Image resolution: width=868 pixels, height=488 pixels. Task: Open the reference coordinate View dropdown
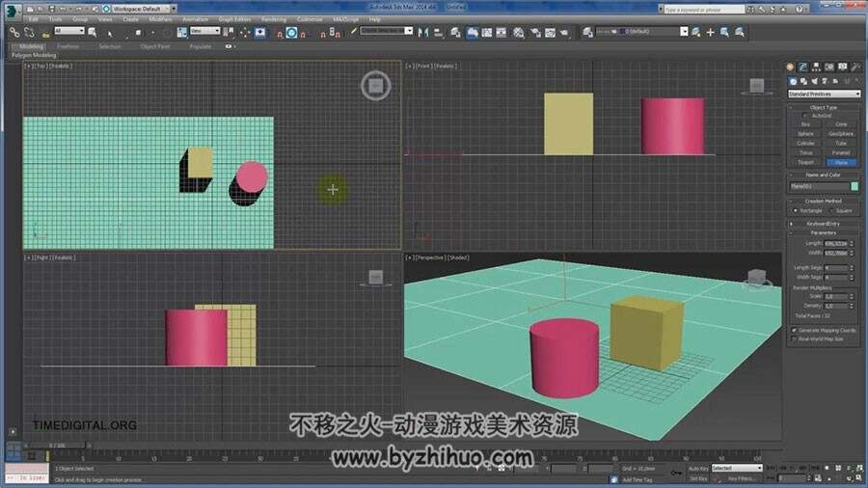tap(204, 31)
